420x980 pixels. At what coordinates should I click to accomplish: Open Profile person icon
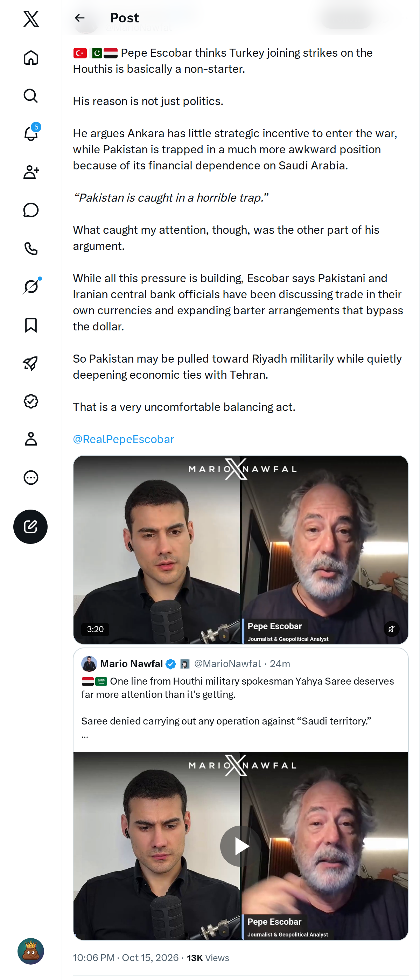pyautogui.click(x=31, y=439)
